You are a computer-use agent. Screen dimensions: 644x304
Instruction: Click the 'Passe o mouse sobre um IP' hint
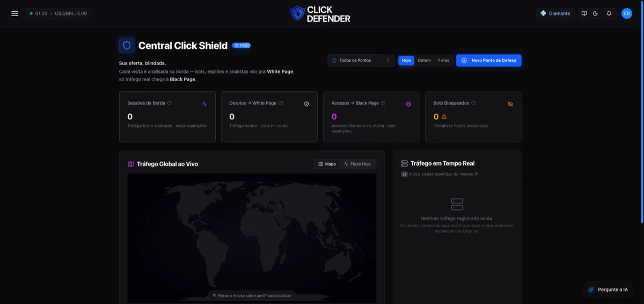coord(252,295)
